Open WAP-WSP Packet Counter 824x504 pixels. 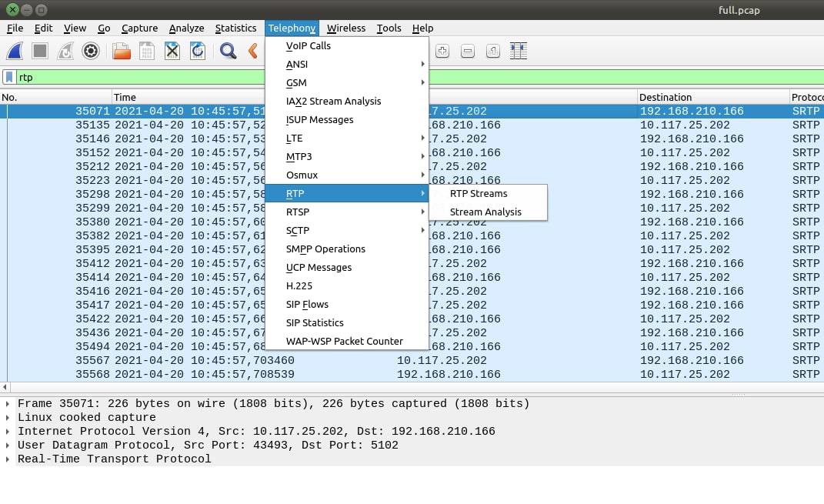tap(347, 341)
